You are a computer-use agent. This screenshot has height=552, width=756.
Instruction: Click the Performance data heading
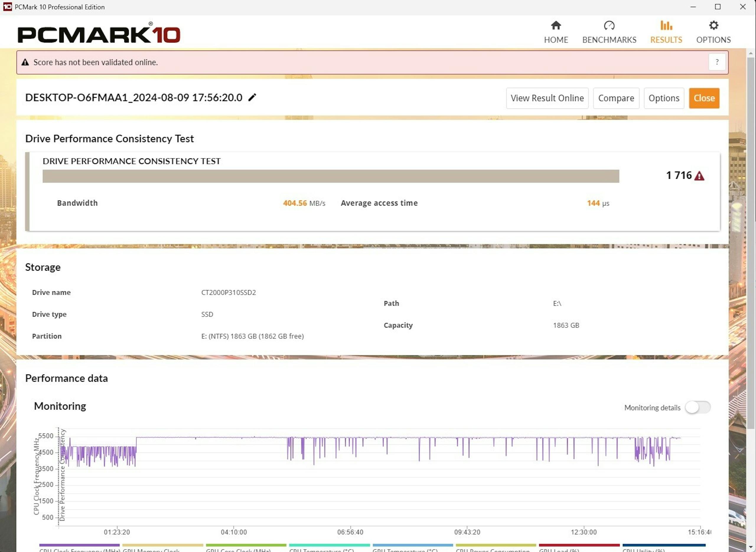tap(66, 378)
